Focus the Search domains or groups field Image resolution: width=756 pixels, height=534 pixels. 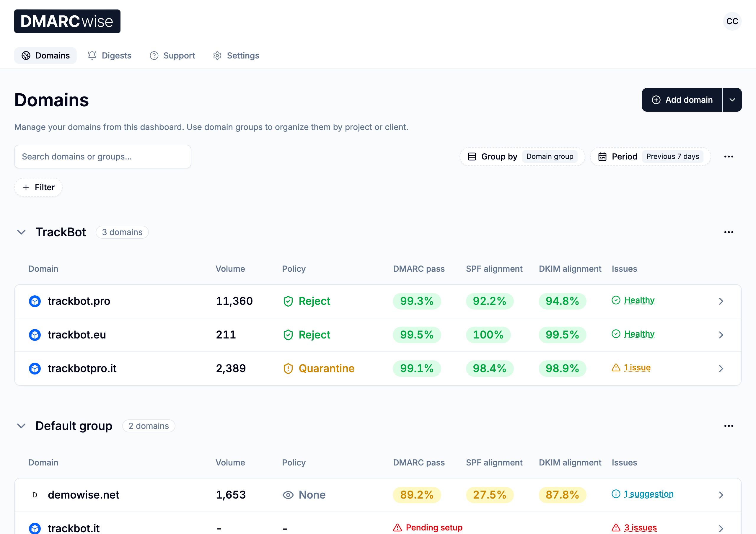click(x=103, y=157)
